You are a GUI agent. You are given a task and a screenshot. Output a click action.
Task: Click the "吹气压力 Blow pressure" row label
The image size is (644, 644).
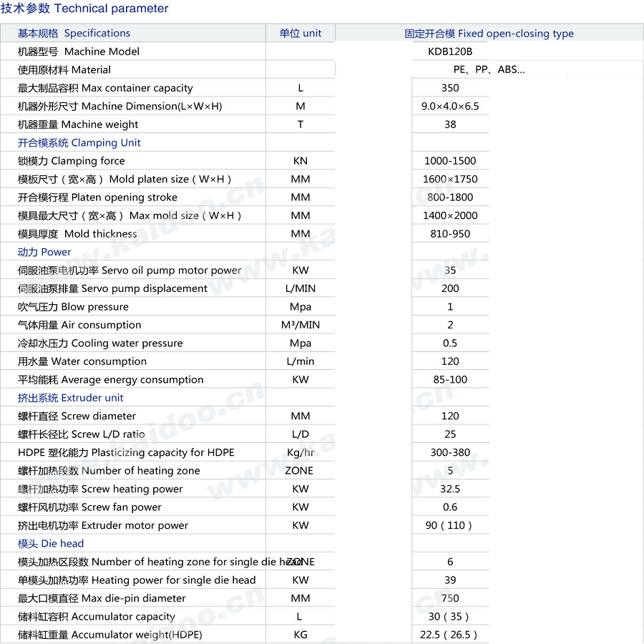(x=73, y=307)
